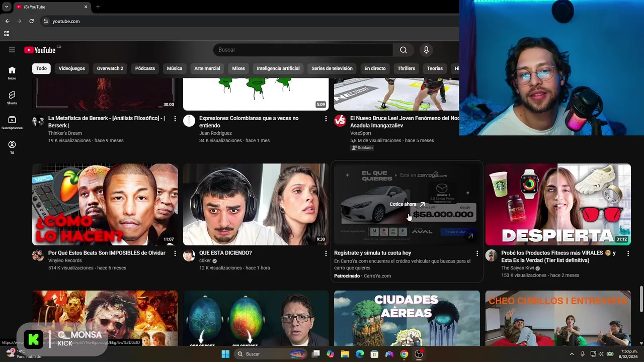
Task: Click the taskbar Buscar search box
Action: (272, 354)
